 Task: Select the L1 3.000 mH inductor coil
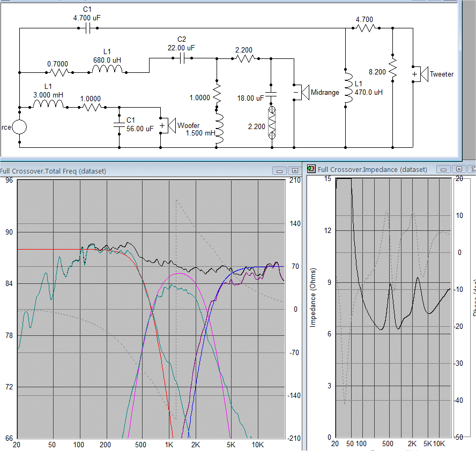[x=49, y=104]
